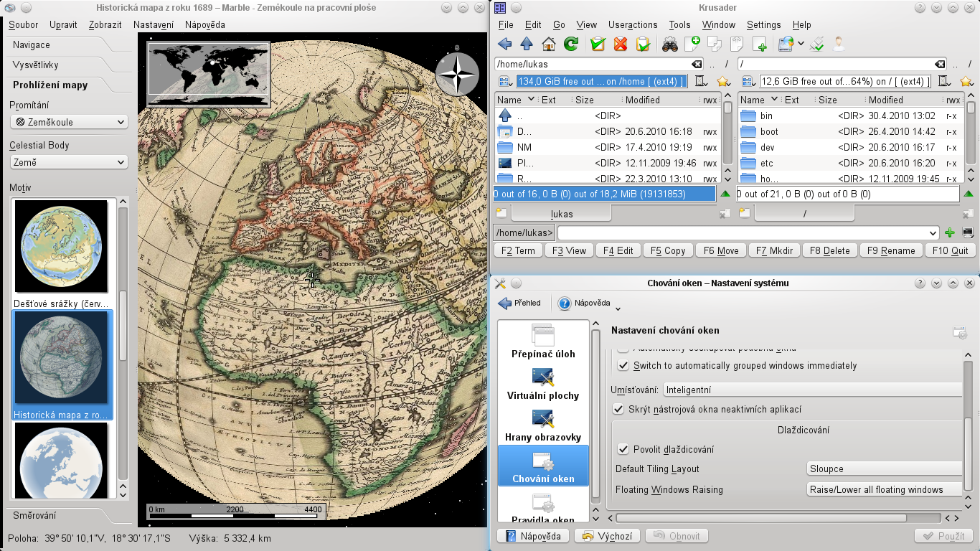Open Soubor menu in Marble
The height and width of the screenshot is (551, 980).
pyautogui.click(x=24, y=24)
